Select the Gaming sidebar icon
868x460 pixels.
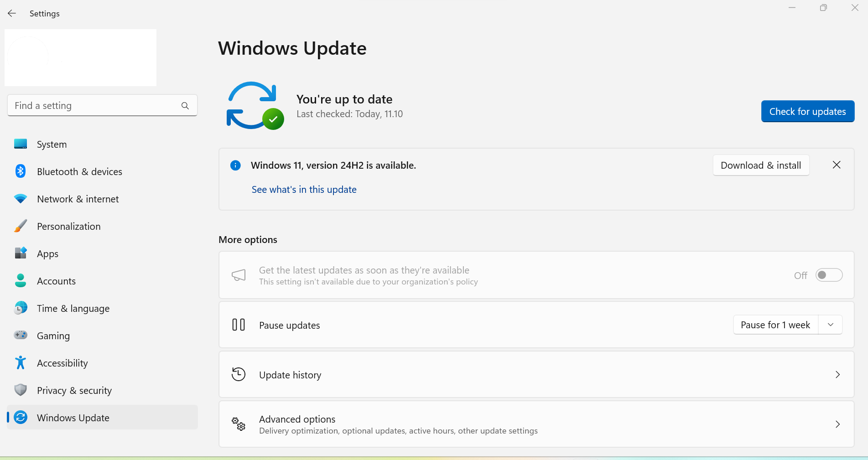(21, 335)
